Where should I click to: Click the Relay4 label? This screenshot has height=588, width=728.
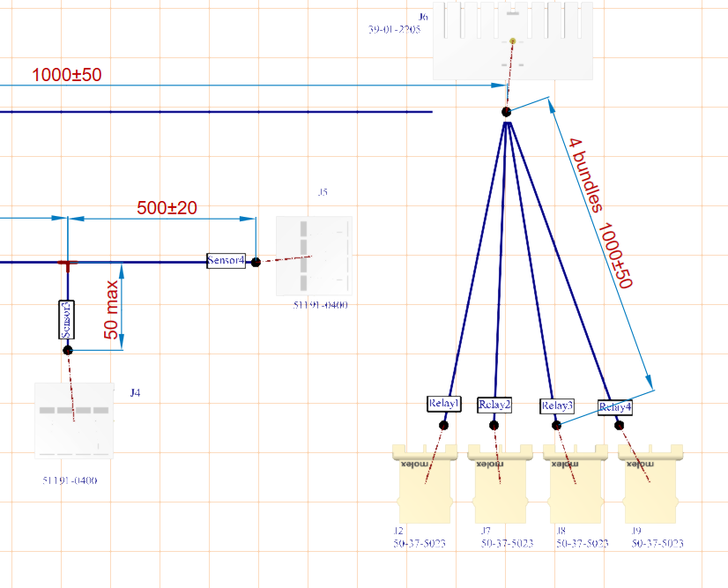[x=616, y=408]
